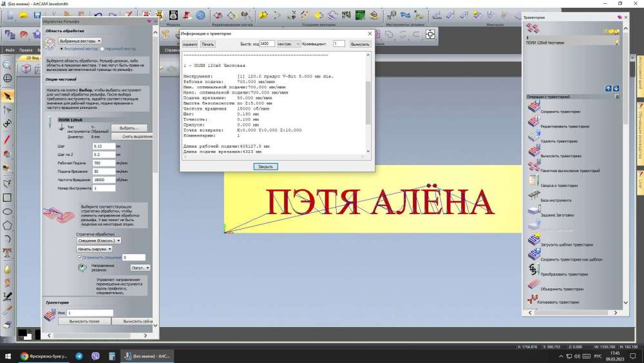Image resolution: width=644 pixels, height=363 pixels.
Task: Open the Файл menu
Action: pos(10,50)
